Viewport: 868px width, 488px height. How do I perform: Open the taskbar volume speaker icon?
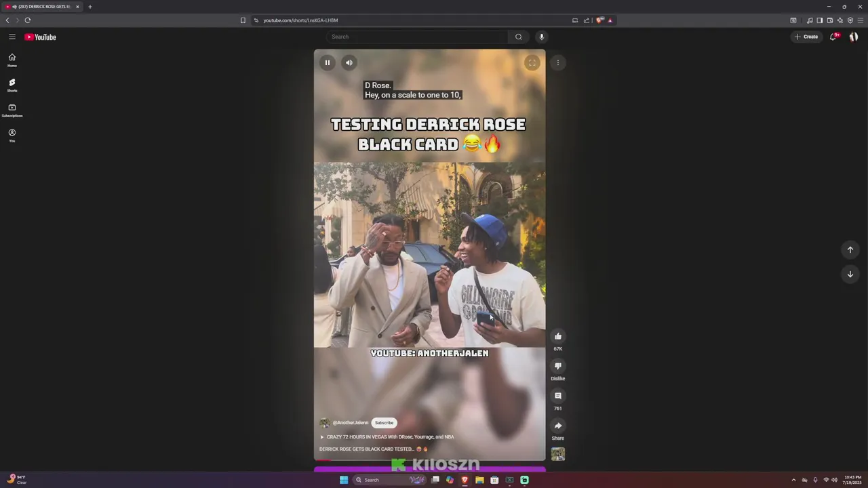(834, 480)
